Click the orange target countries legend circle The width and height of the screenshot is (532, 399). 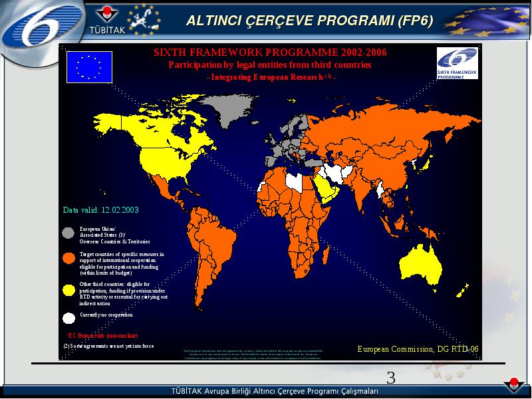(69, 258)
